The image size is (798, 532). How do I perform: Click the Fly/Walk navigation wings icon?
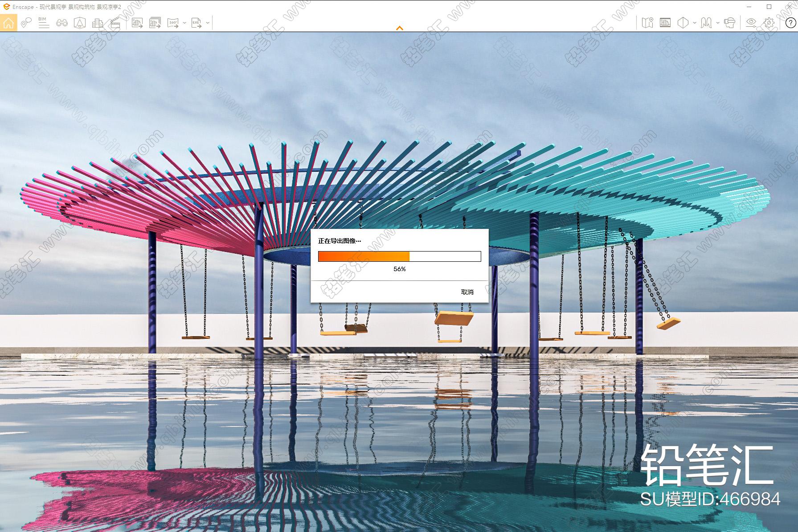(x=706, y=23)
